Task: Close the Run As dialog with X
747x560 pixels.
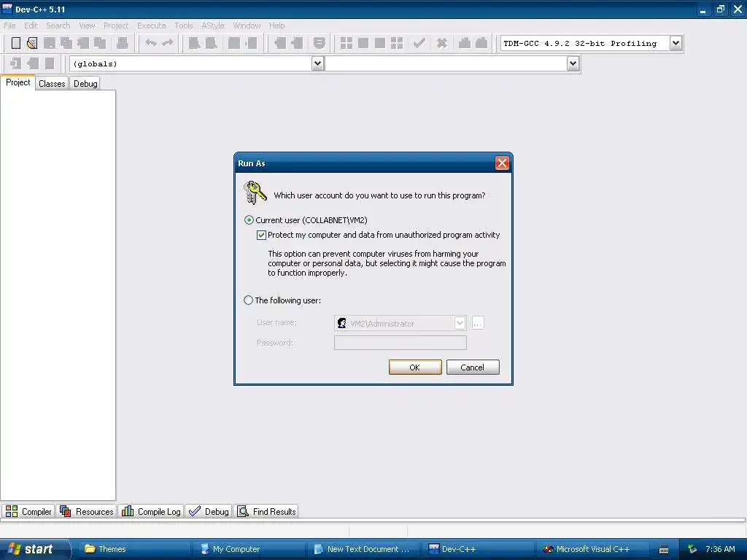Action: click(502, 163)
